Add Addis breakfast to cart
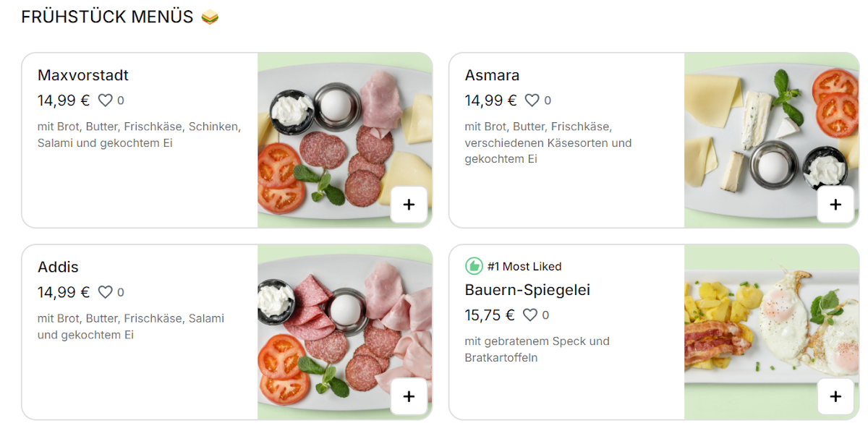The width and height of the screenshot is (868, 423). click(x=409, y=396)
